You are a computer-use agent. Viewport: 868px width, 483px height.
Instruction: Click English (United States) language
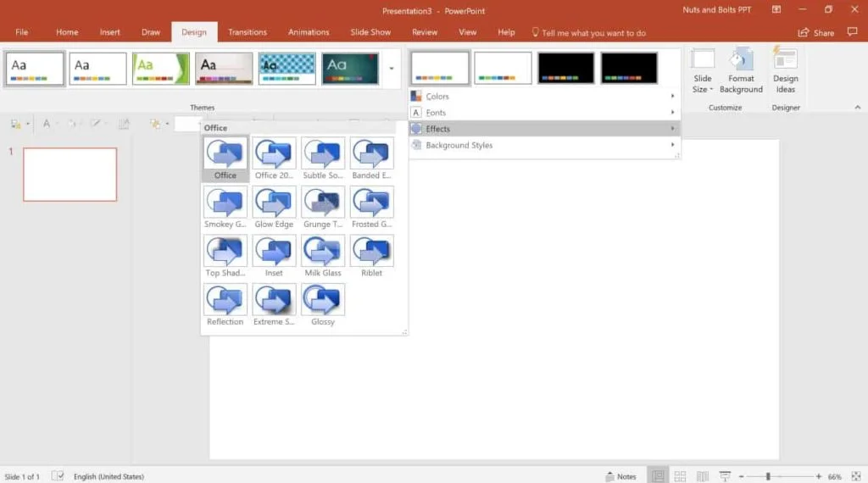[x=108, y=476]
